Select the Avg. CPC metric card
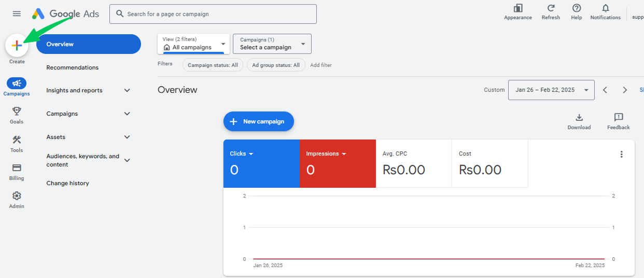 coord(414,163)
